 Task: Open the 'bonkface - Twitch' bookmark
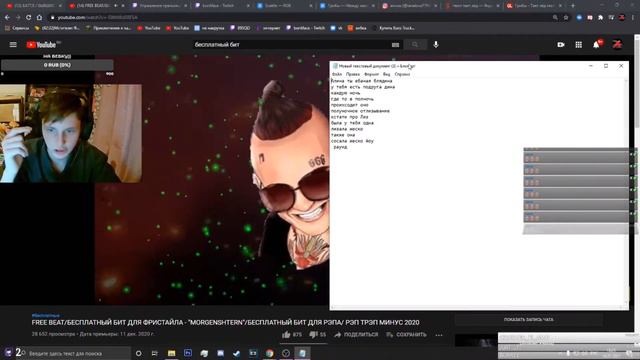click(305, 28)
